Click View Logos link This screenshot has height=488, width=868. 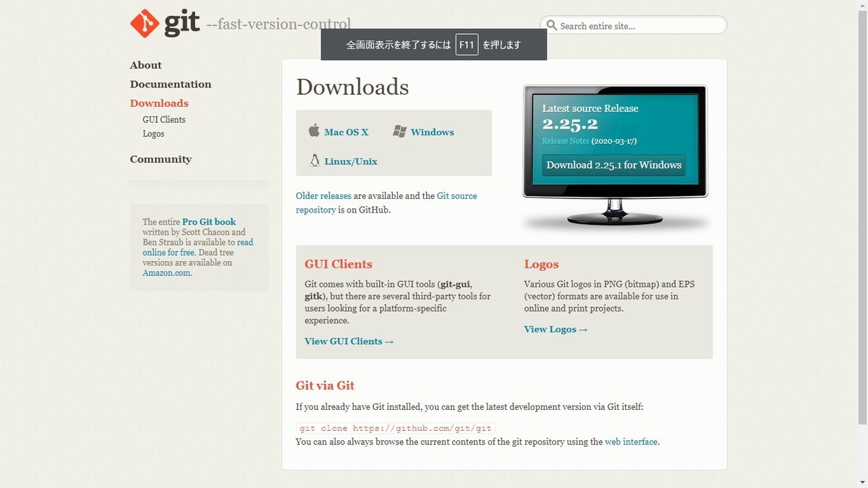(x=556, y=329)
